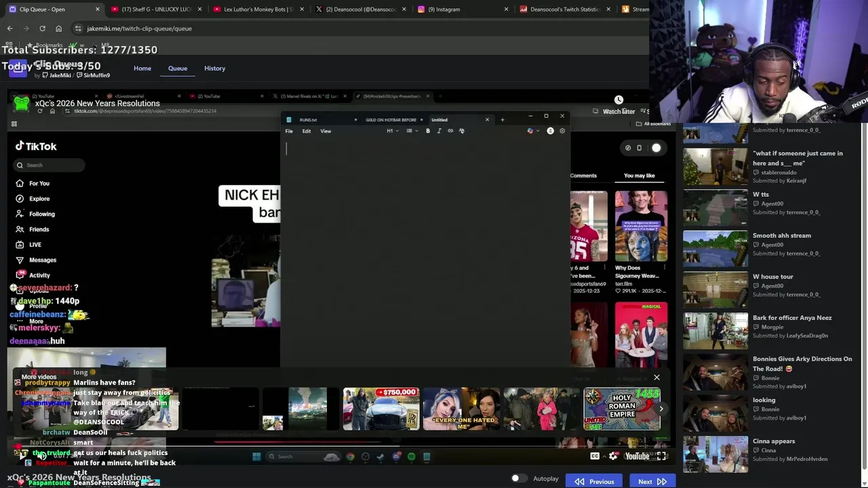Go to Previous clip

coord(595,481)
